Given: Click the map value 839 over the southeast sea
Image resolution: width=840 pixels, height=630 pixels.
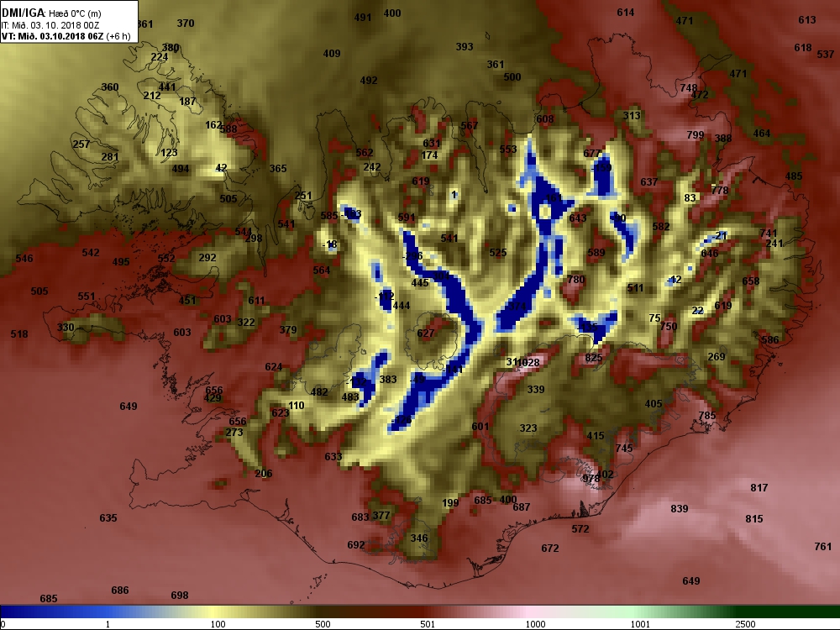Looking at the screenshot, I should [x=680, y=508].
